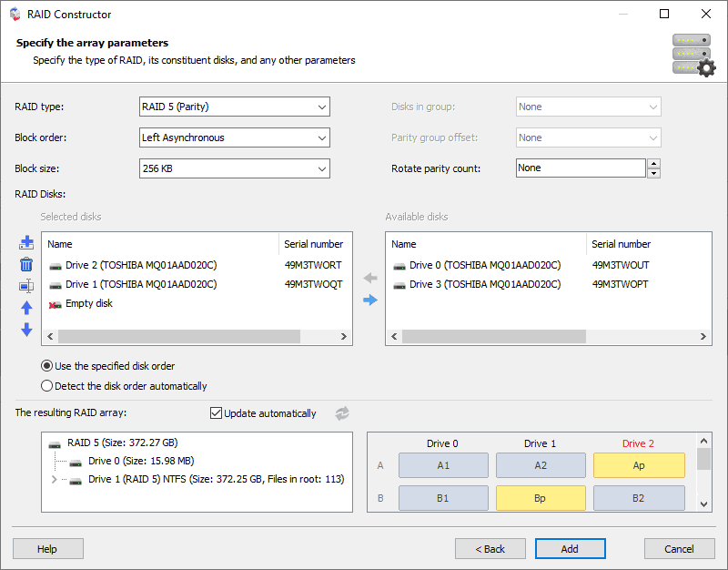Click the refresh icon next to Update automatically

click(x=342, y=413)
